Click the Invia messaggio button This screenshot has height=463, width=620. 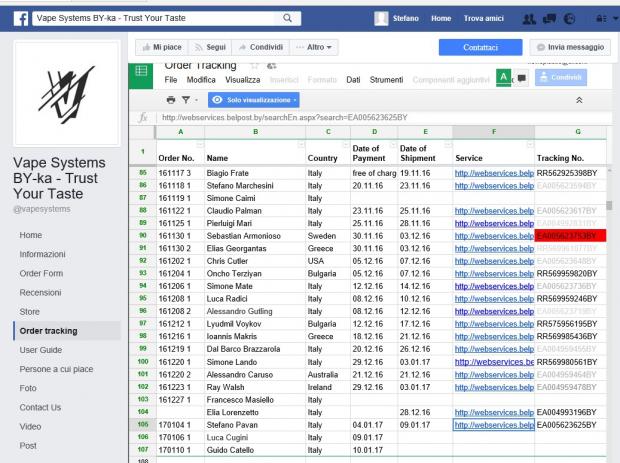tap(571, 47)
